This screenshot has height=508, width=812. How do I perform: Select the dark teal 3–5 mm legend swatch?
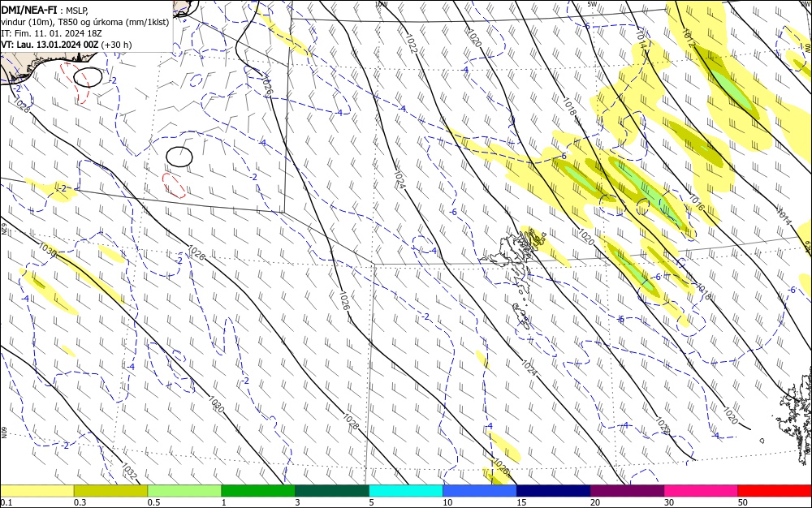pos(332,491)
